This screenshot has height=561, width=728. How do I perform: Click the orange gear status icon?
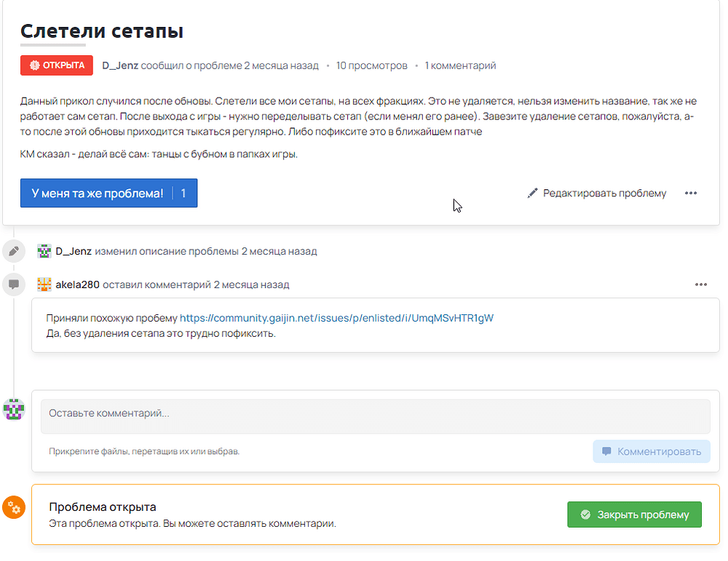click(14, 507)
